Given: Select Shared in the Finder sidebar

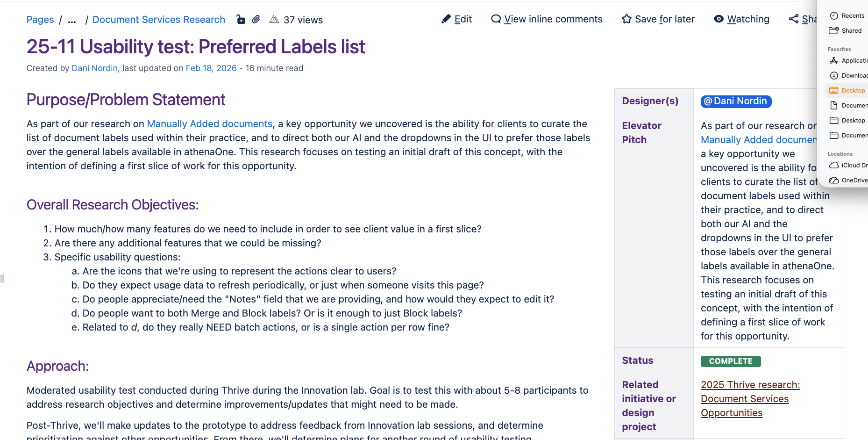Looking at the screenshot, I should click(x=851, y=31).
